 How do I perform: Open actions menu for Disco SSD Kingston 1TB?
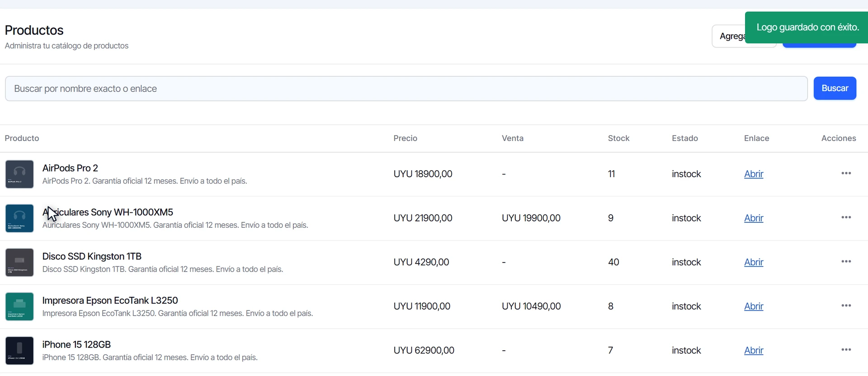tap(846, 262)
